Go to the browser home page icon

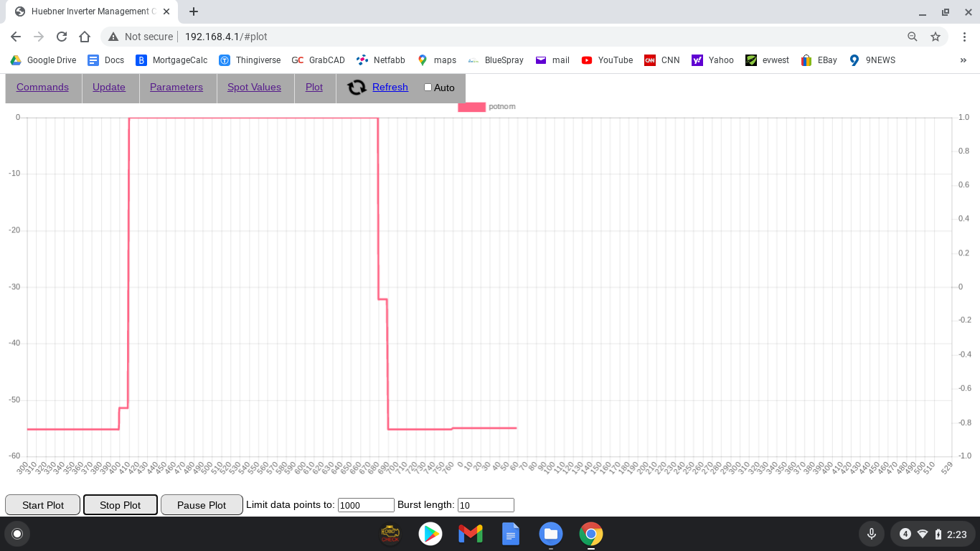[85, 37]
